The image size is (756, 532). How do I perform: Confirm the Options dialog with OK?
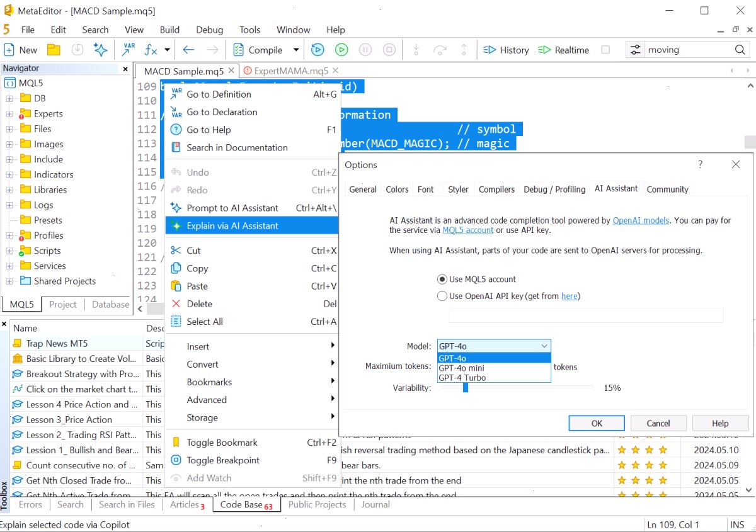597,423
